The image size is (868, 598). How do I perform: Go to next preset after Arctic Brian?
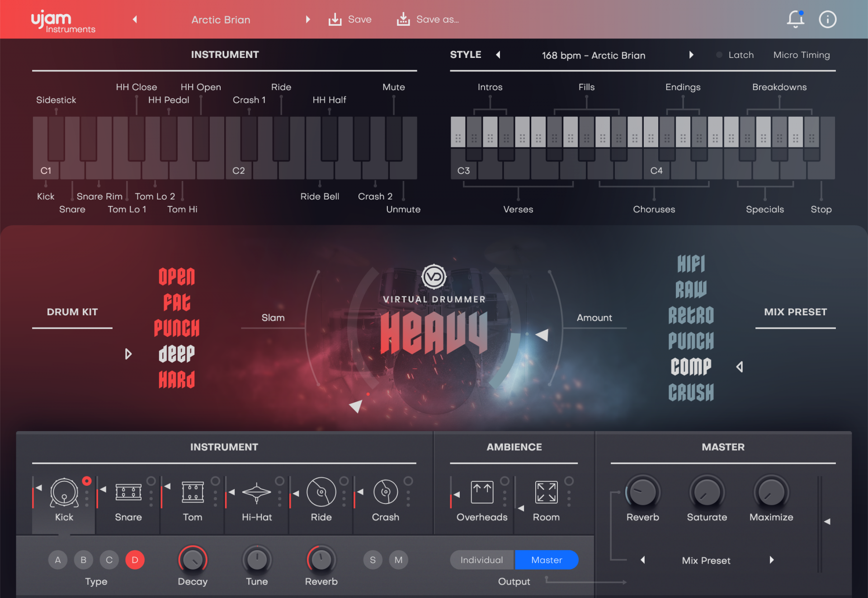tap(308, 19)
